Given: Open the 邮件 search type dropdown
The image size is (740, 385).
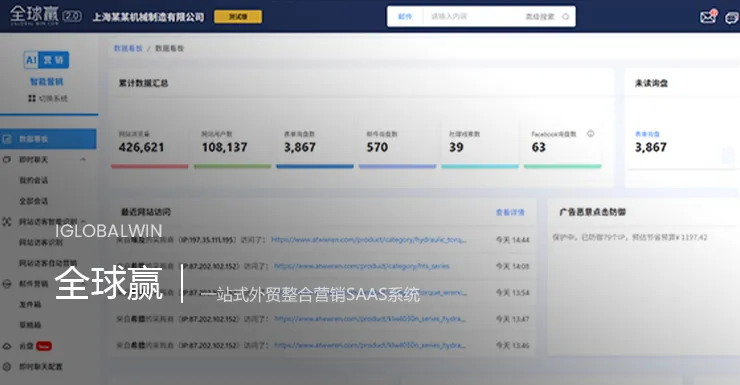Looking at the screenshot, I should pos(405,17).
